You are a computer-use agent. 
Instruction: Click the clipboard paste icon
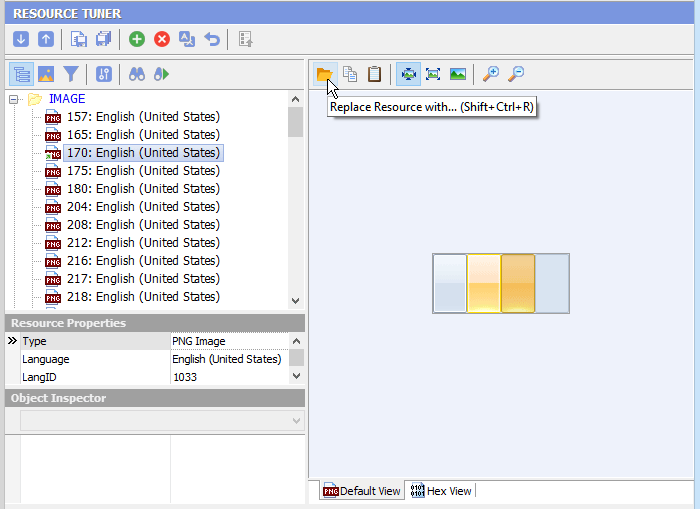pyautogui.click(x=375, y=74)
